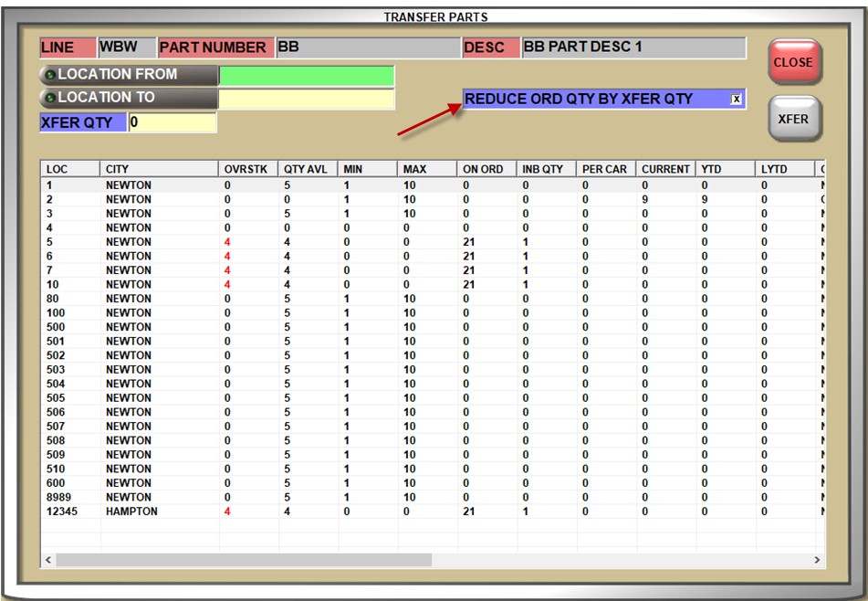
Task: Click the INB QTY column header
Action: tap(546, 169)
